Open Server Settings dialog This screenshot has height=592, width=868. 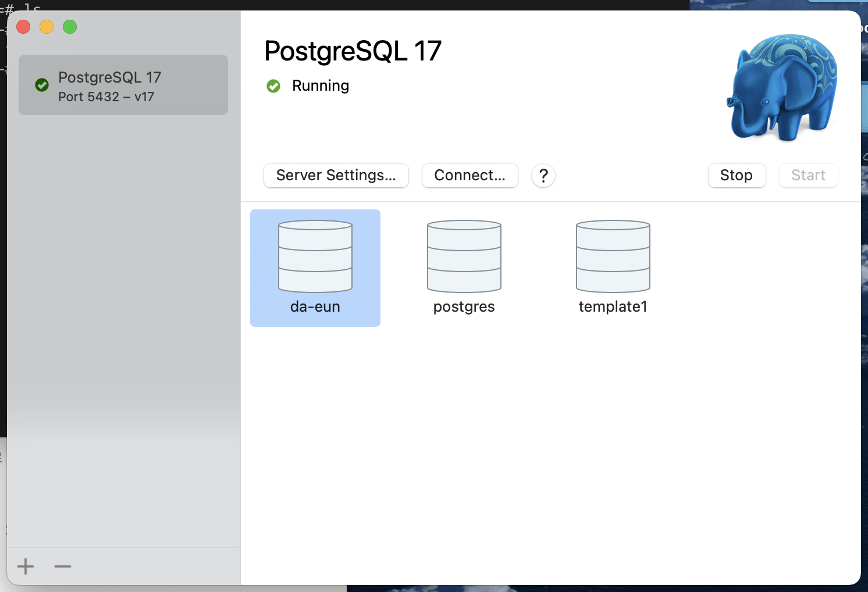pyautogui.click(x=336, y=176)
